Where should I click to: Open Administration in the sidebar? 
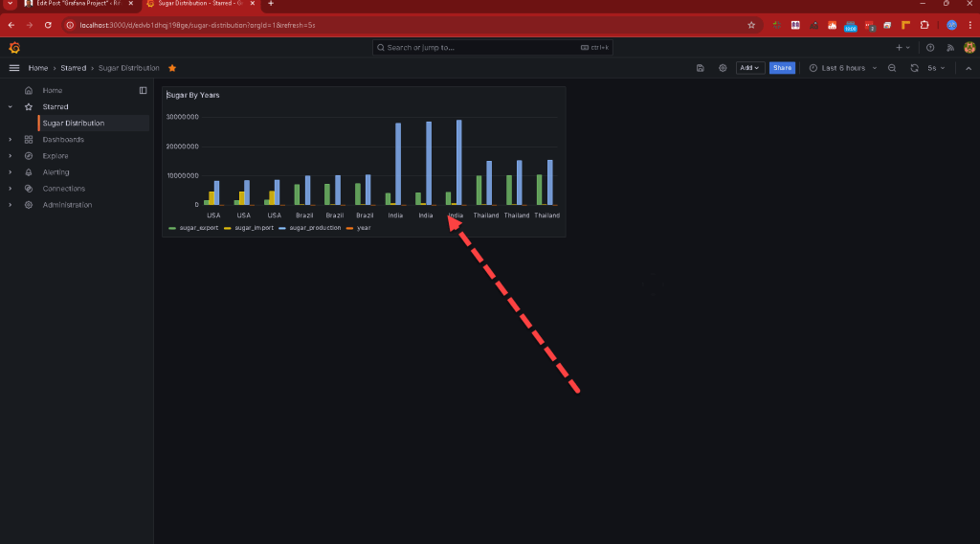coord(67,204)
